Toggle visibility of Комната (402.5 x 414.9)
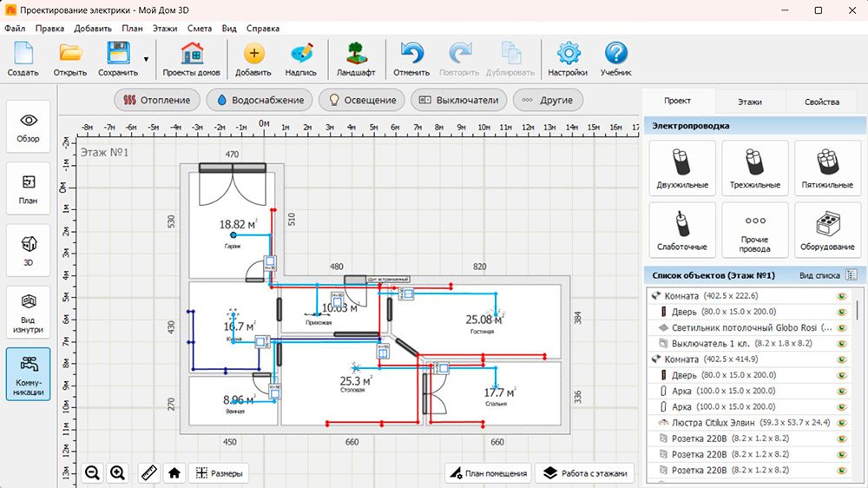The width and height of the screenshot is (868, 488). click(842, 359)
